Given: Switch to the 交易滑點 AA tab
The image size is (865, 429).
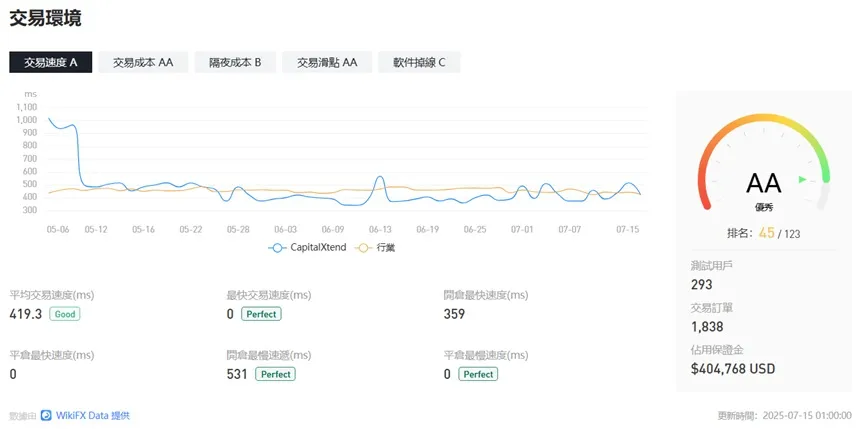Looking at the screenshot, I should (327, 62).
